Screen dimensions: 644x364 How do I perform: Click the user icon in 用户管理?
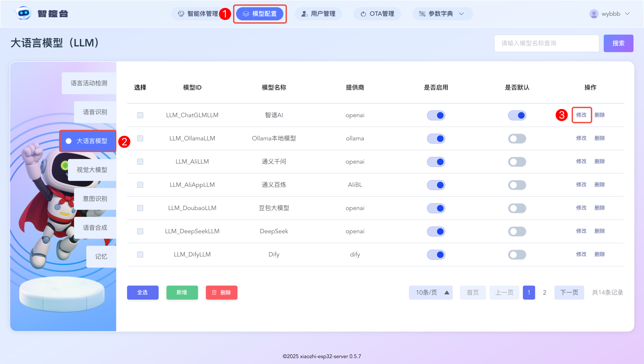pos(304,14)
